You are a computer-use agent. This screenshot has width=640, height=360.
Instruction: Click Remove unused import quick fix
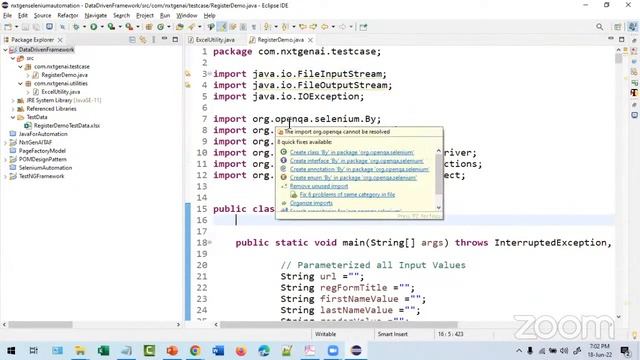319,186
